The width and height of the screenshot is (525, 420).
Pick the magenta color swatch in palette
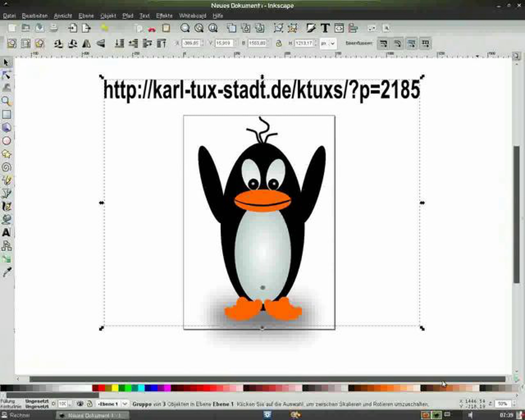(168, 388)
